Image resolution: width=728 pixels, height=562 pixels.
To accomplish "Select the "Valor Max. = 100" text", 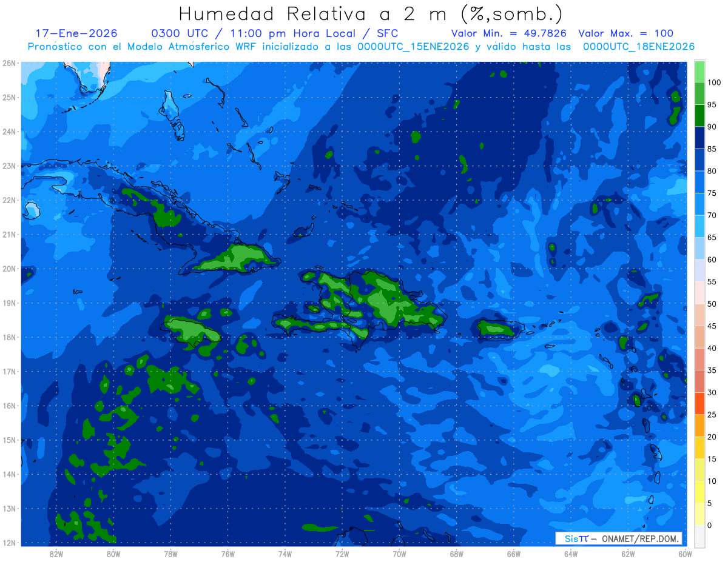I will click(625, 33).
